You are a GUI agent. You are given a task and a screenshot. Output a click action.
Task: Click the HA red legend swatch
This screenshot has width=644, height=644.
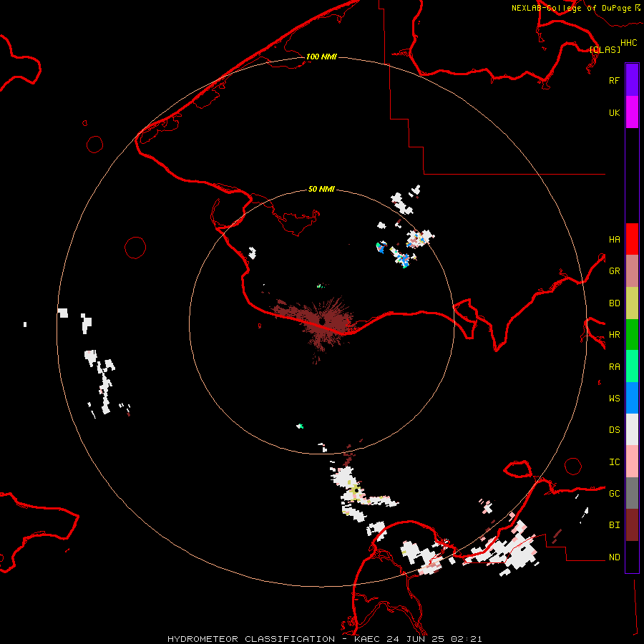[x=632, y=239]
